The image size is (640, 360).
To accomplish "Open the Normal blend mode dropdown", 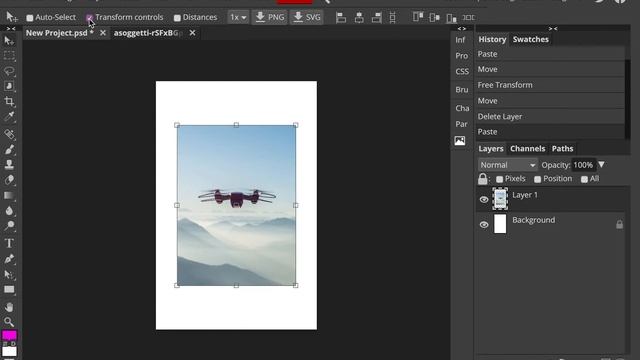I will coord(507,165).
